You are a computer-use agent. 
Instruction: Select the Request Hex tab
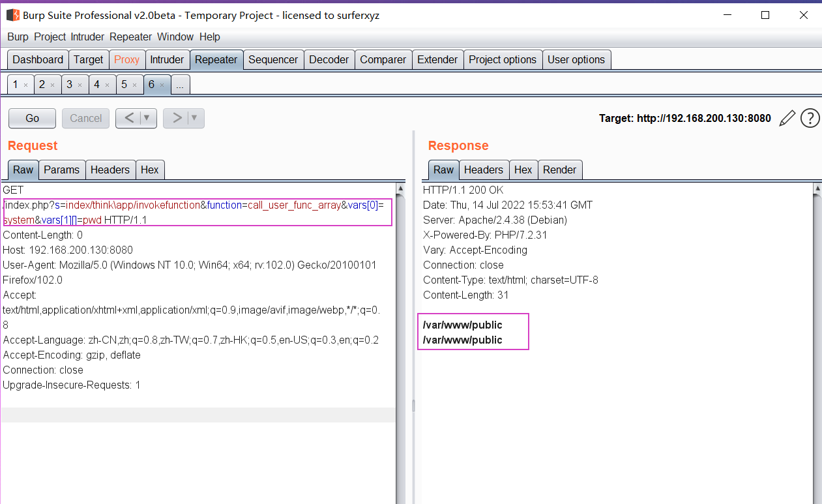[150, 170]
